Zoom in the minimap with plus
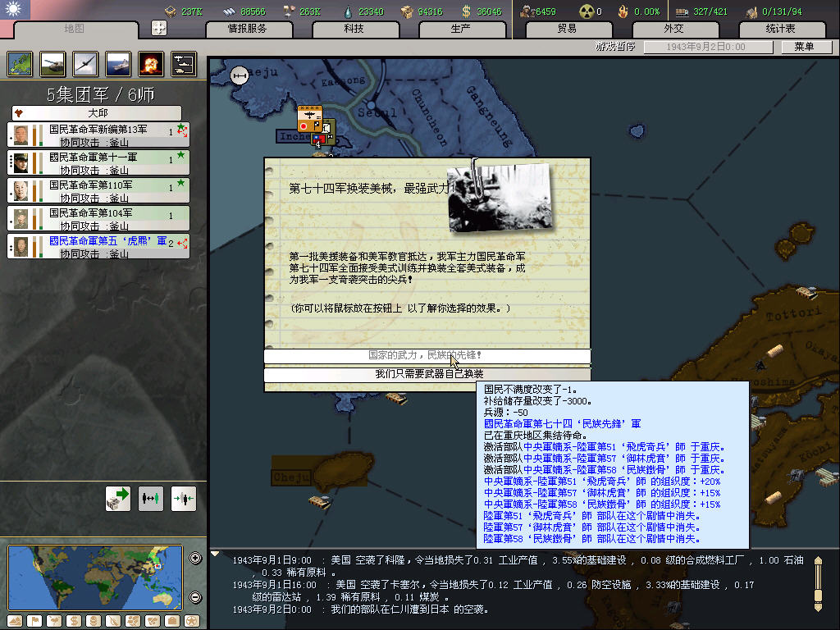This screenshot has width=840, height=630. click(x=195, y=559)
